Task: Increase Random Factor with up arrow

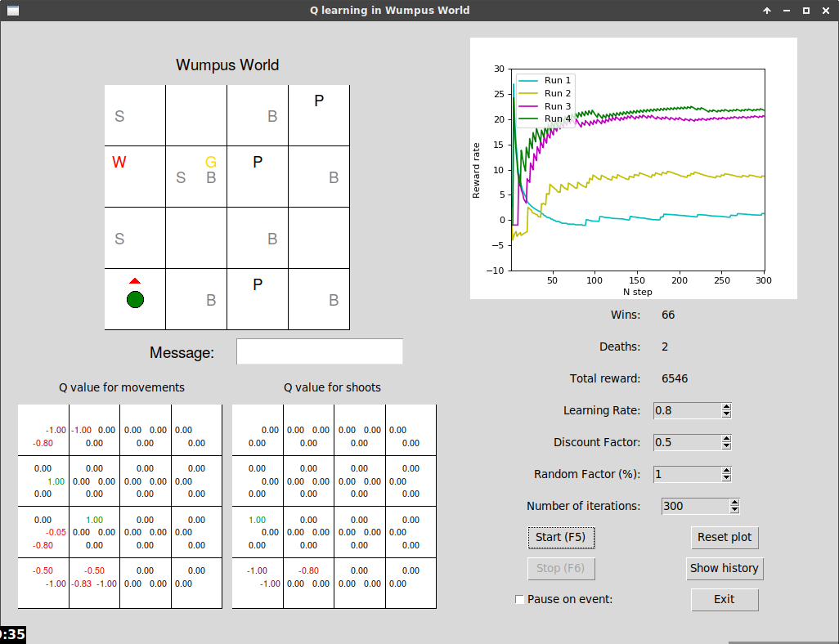Action: pos(726,471)
